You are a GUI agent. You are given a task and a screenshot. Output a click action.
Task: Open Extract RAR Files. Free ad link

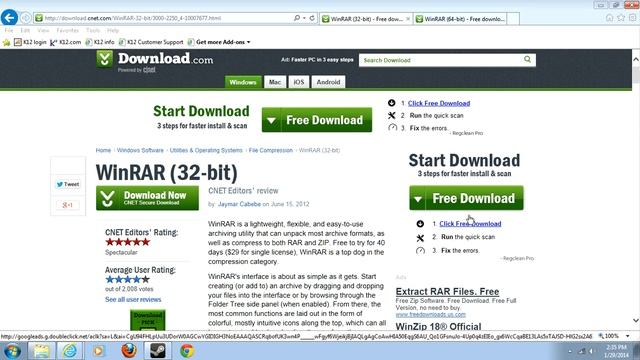pyautogui.click(x=447, y=291)
